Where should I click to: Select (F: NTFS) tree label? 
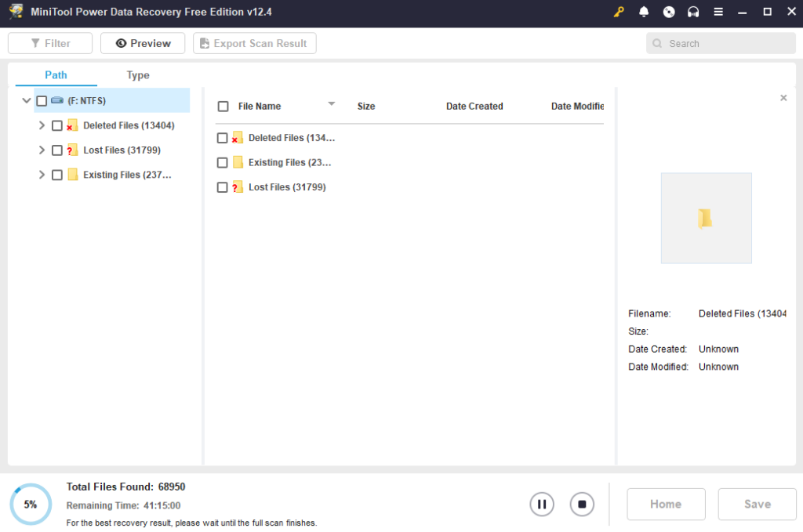point(86,101)
